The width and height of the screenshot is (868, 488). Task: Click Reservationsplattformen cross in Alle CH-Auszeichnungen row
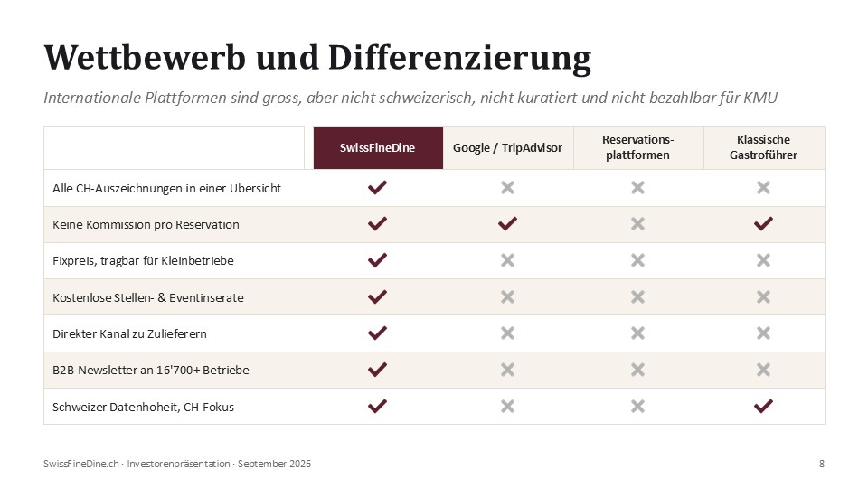tap(637, 188)
